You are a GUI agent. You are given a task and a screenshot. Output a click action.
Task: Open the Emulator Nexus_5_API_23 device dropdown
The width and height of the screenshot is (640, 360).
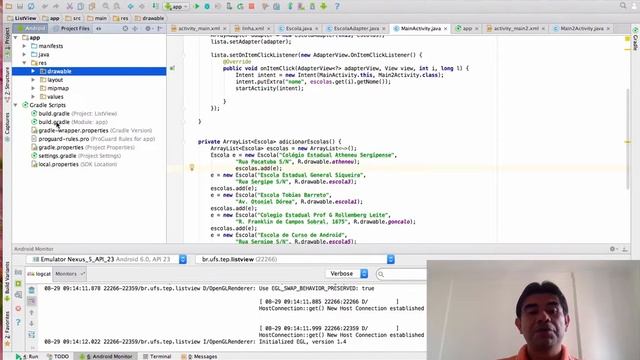click(x=183, y=259)
